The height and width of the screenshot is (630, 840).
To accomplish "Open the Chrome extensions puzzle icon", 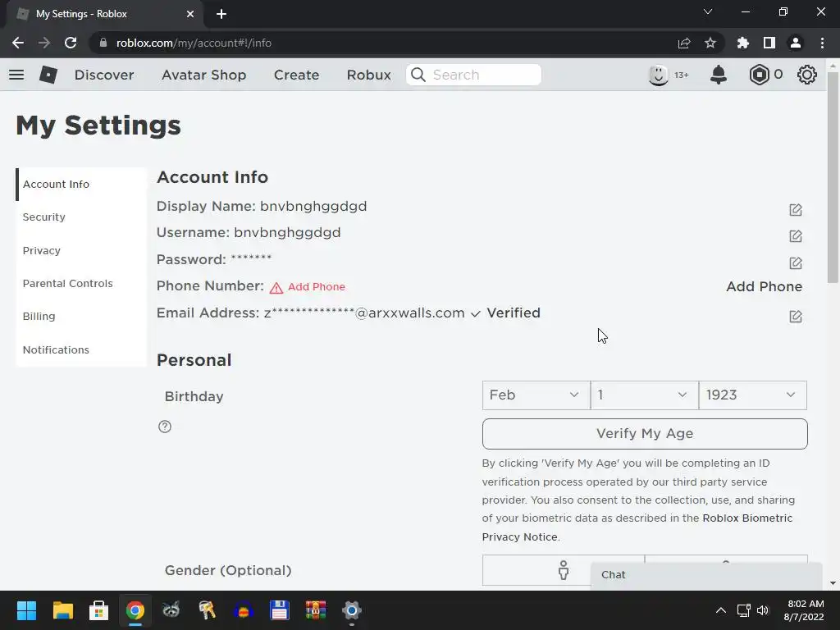I will pyautogui.click(x=743, y=43).
